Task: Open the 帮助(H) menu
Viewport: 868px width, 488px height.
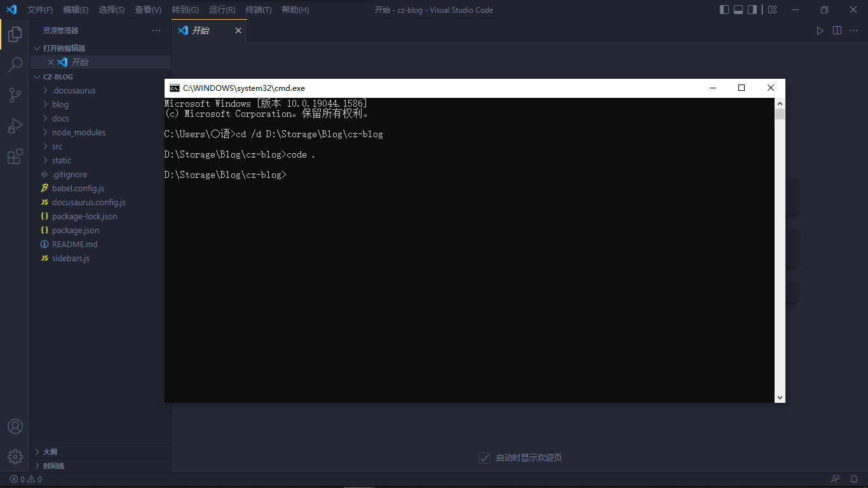Action: pos(295,10)
